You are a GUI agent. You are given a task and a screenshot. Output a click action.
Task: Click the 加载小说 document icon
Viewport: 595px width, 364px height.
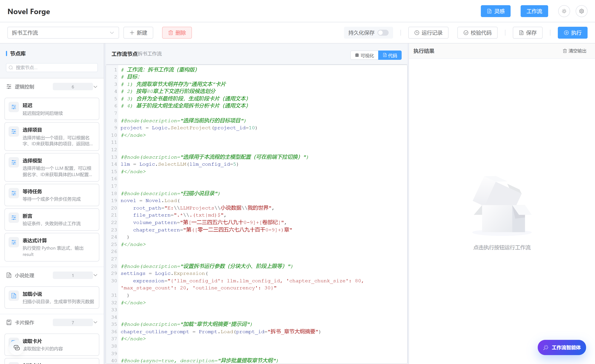coord(14,295)
